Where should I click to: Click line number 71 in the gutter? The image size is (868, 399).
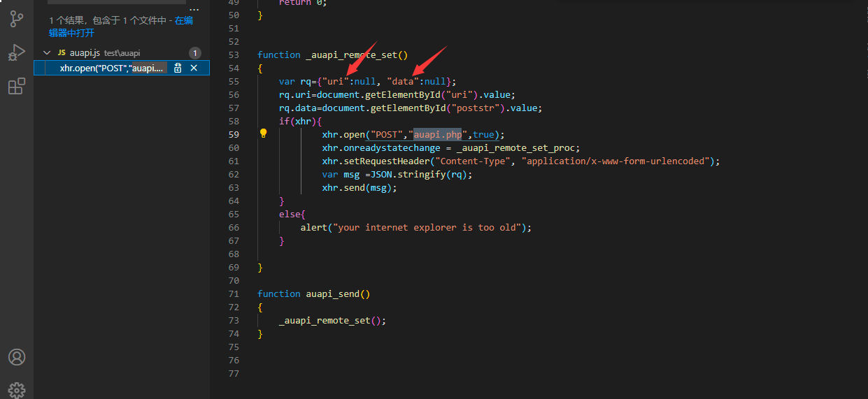[234, 293]
